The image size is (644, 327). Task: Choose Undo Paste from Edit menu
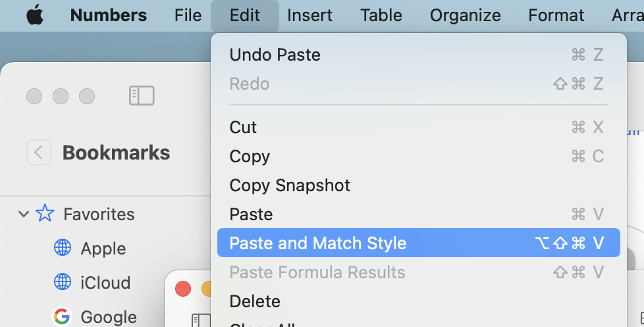tap(275, 55)
